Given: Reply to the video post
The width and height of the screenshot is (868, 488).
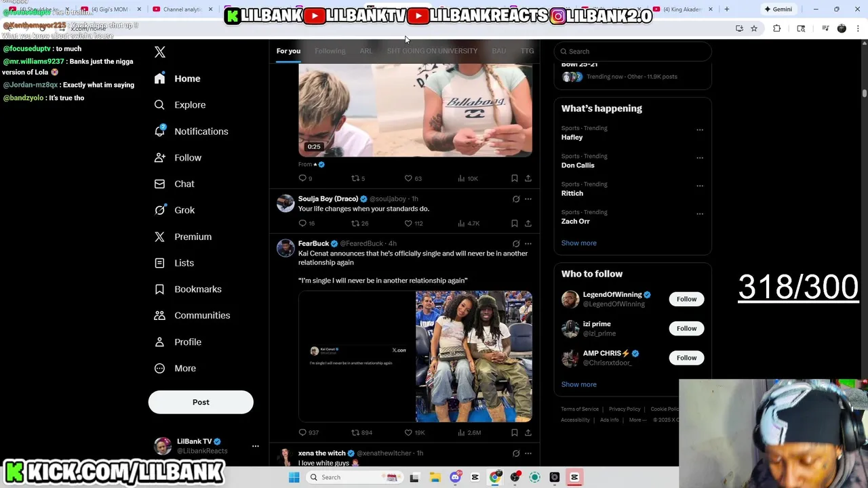Looking at the screenshot, I should (305, 178).
